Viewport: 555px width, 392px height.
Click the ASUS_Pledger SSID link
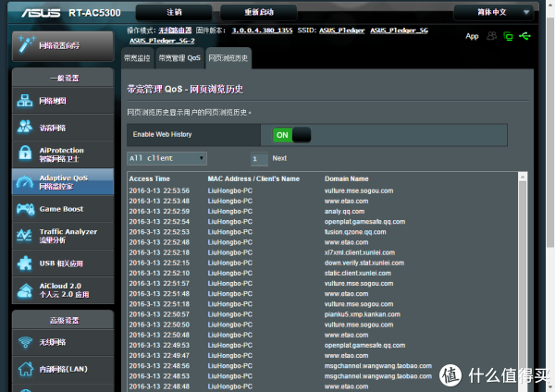coord(342,31)
